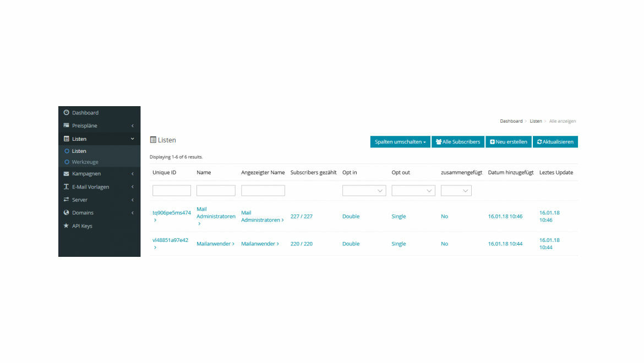Select the Server menu item
This screenshot has width=644, height=363.
pyautogui.click(x=80, y=200)
